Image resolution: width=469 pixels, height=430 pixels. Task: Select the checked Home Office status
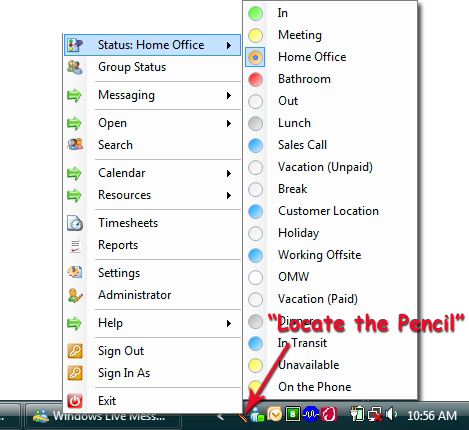[x=330, y=57]
